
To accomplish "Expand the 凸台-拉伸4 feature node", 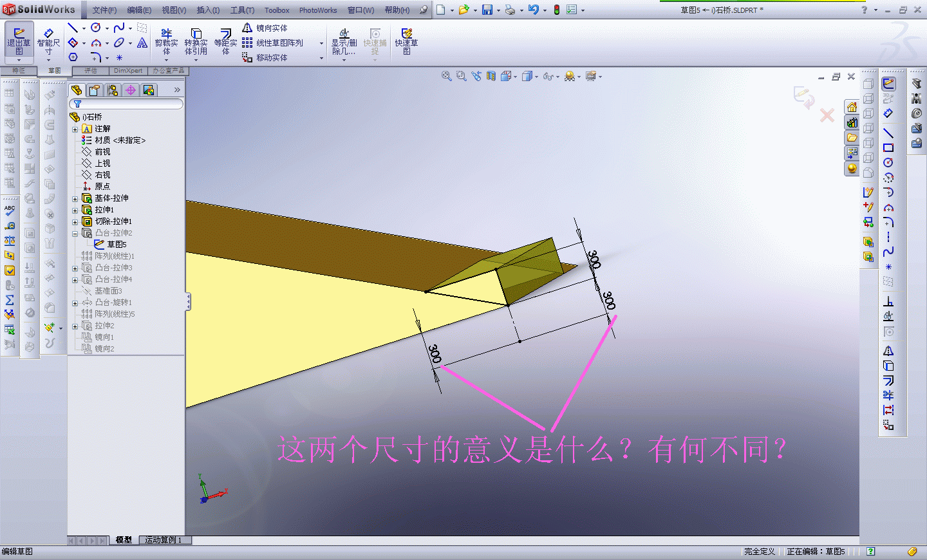I will click(75, 279).
